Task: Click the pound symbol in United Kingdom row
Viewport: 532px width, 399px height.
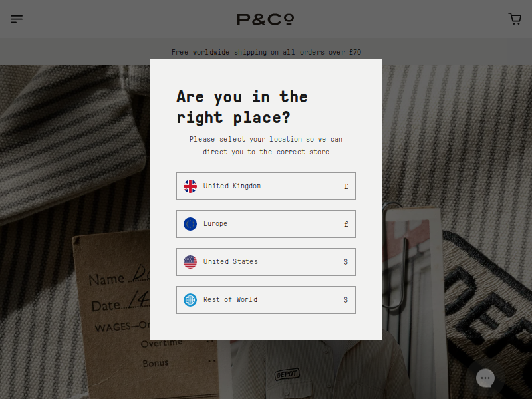Action: (x=346, y=186)
